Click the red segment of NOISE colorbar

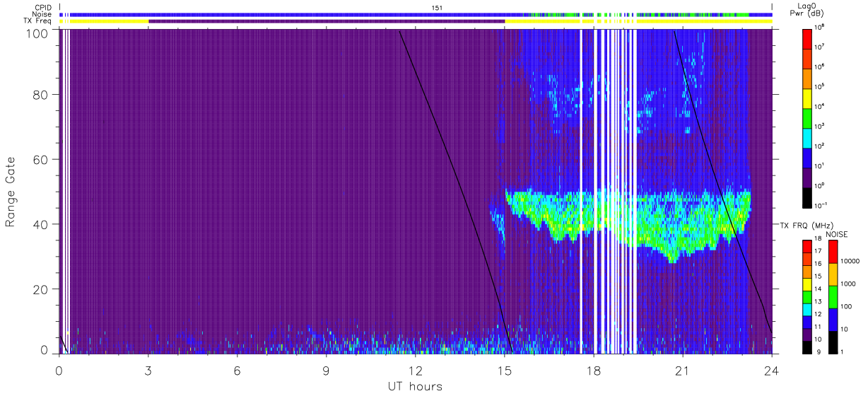point(833,252)
